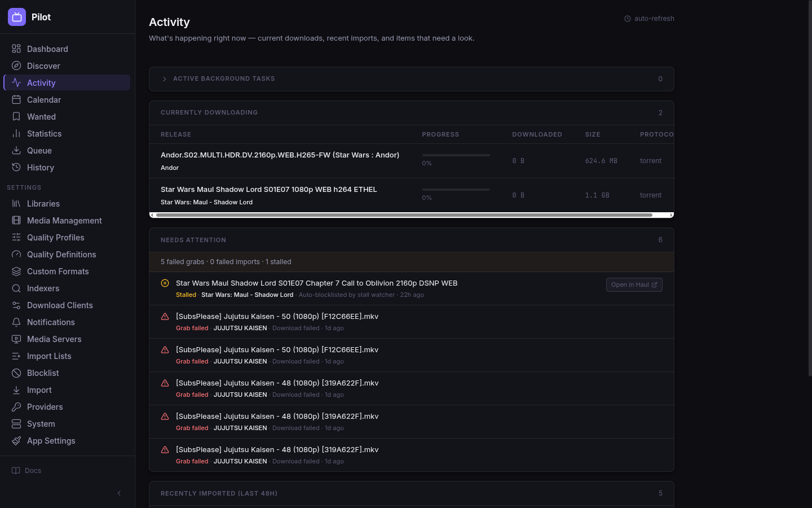The width and height of the screenshot is (812, 508).
Task: Click the page vertical scrollbar
Action: coord(810,189)
